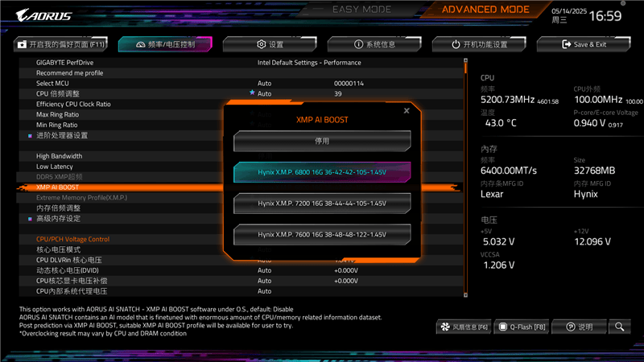Select Hynix X.M.P. 7200 profile
The height and width of the screenshot is (362, 644).
[322, 204]
